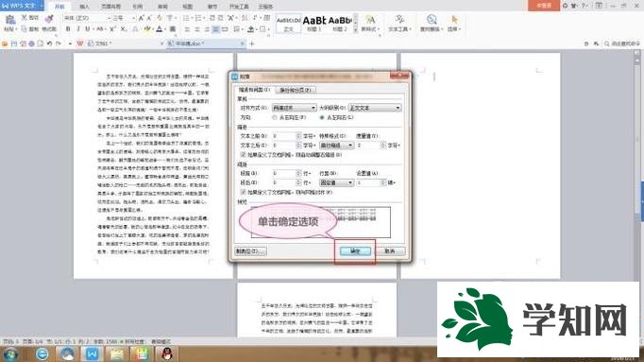Switch to the View ribbon tab
This screenshot has width=644, height=362.
(x=187, y=7)
